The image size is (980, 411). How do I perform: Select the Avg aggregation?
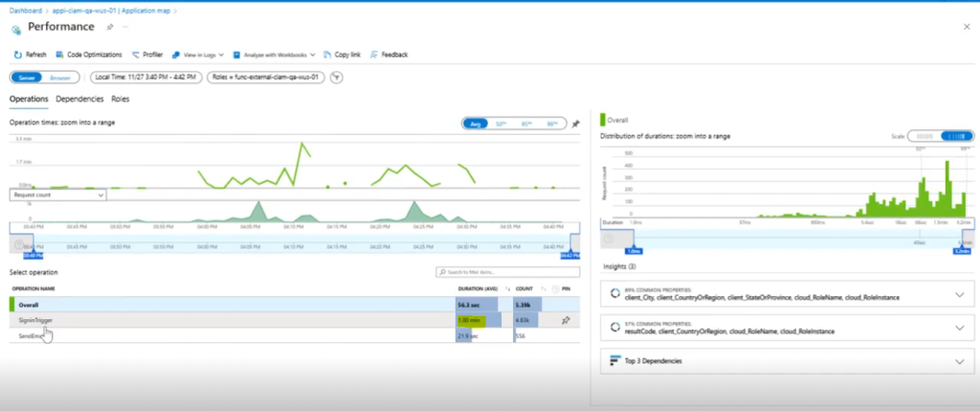tap(476, 124)
